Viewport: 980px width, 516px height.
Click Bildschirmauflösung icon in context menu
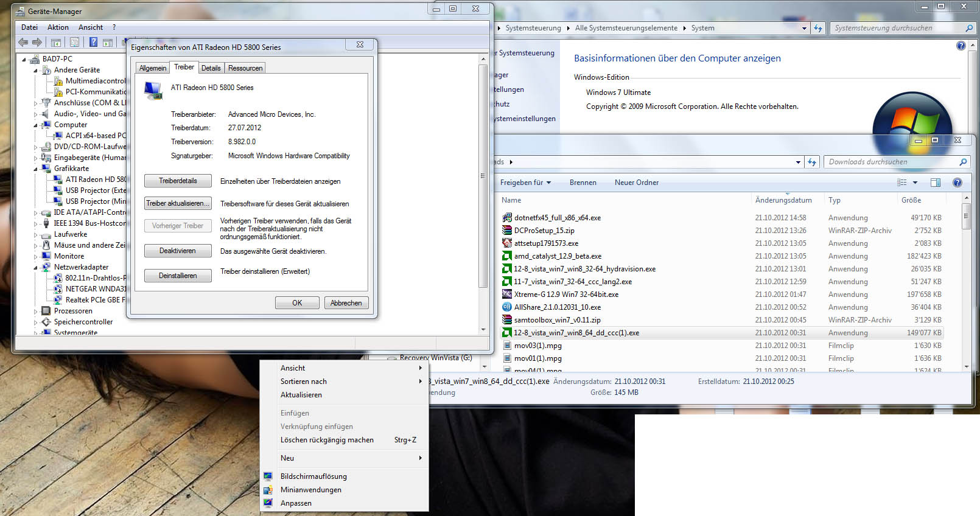click(268, 476)
